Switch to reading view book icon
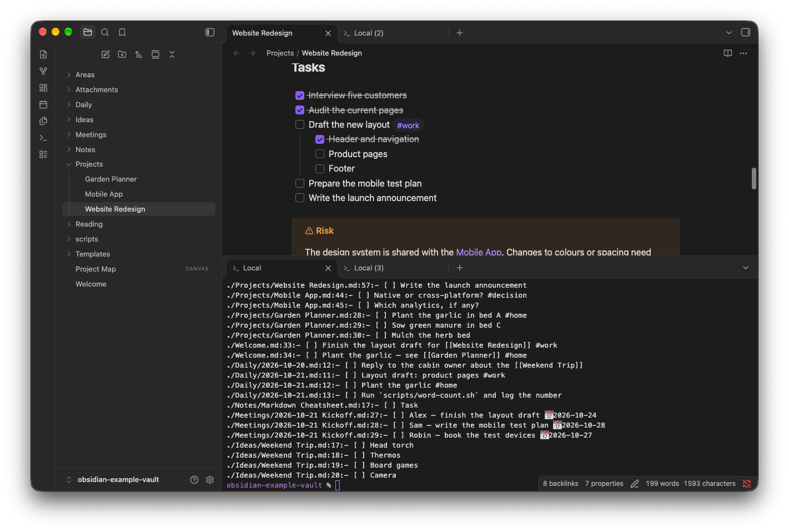The image size is (789, 532). tap(728, 53)
